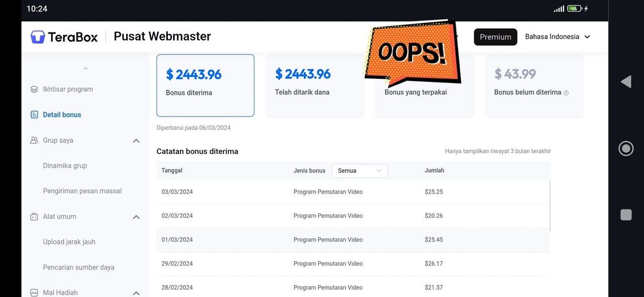Viewport: 644px width, 297px height.
Task: Open Pencarian sumber daya item
Action: [x=79, y=267]
